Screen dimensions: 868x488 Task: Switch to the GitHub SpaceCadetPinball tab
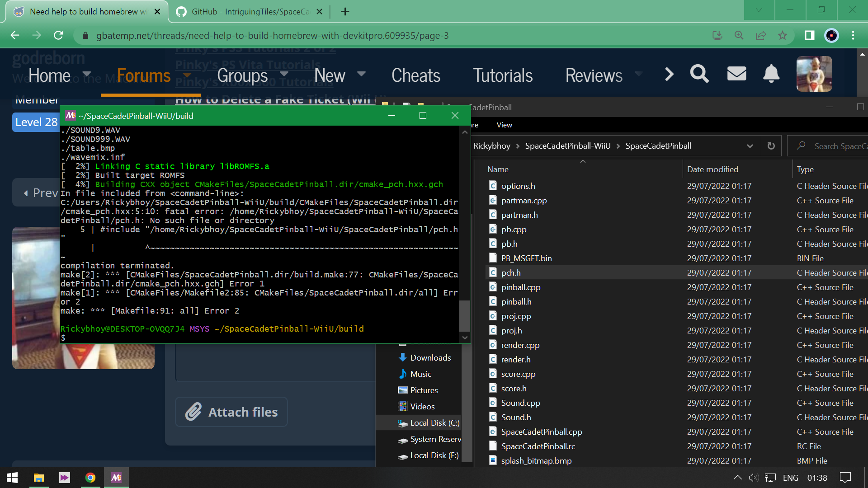pyautogui.click(x=250, y=12)
